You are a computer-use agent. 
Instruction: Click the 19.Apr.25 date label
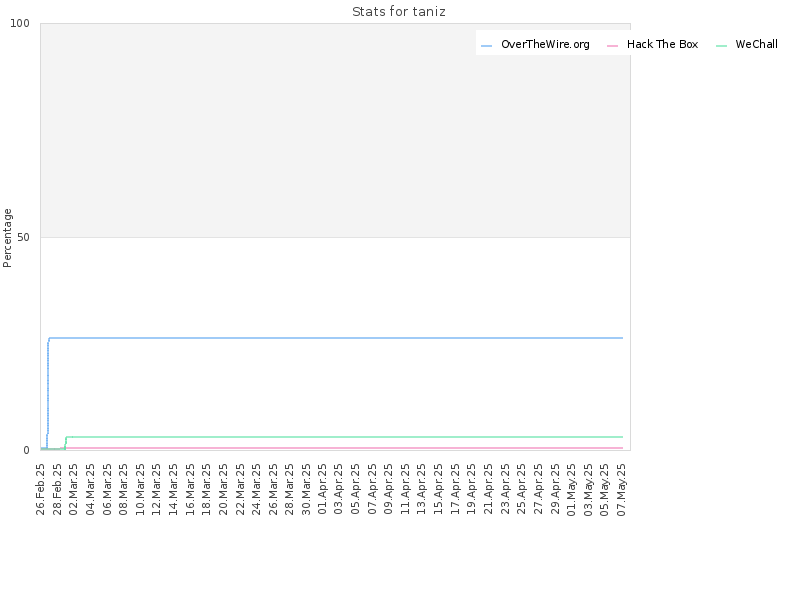tap(472, 489)
